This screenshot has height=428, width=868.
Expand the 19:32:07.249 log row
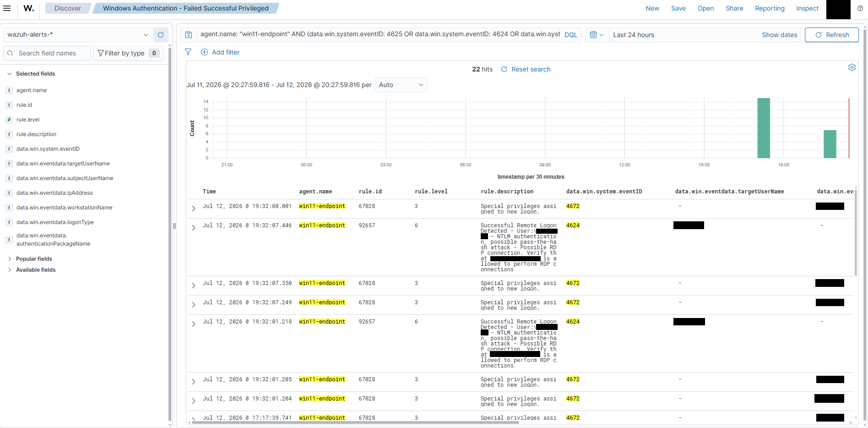194,305
